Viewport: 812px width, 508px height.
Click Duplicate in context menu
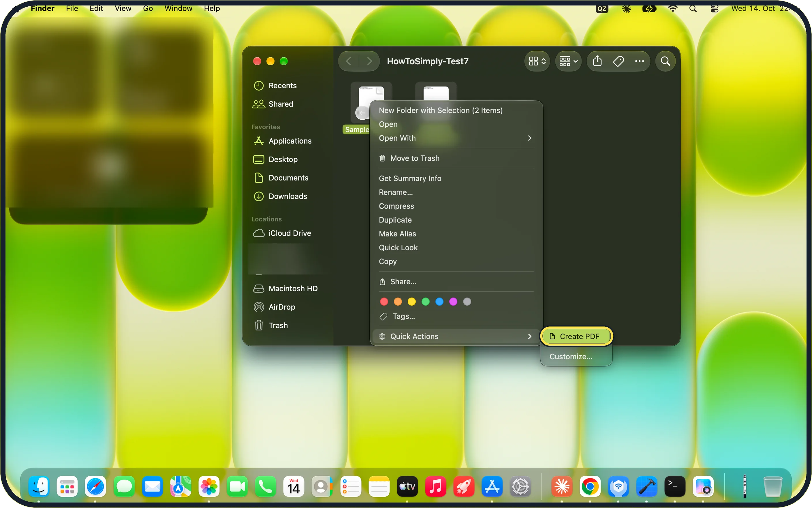(x=456, y=220)
